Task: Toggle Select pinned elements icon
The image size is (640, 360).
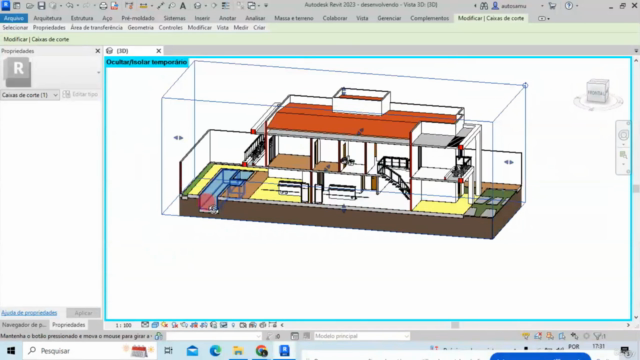Action: pyautogui.click(x=550, y=336)
